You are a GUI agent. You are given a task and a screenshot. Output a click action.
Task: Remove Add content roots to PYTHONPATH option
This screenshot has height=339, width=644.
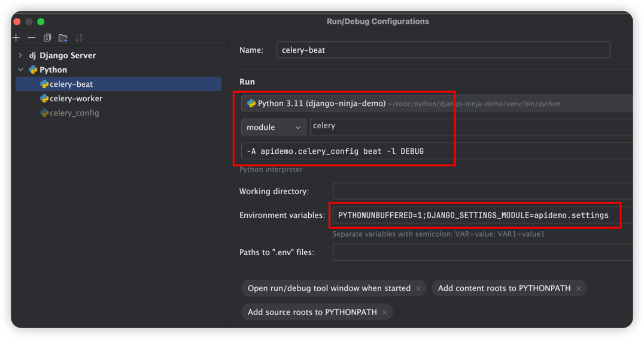pos(578,289)
